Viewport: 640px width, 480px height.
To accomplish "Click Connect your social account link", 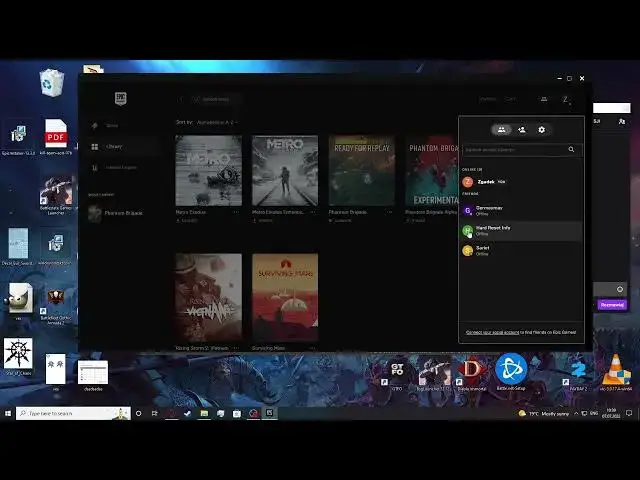I will 493,332.
